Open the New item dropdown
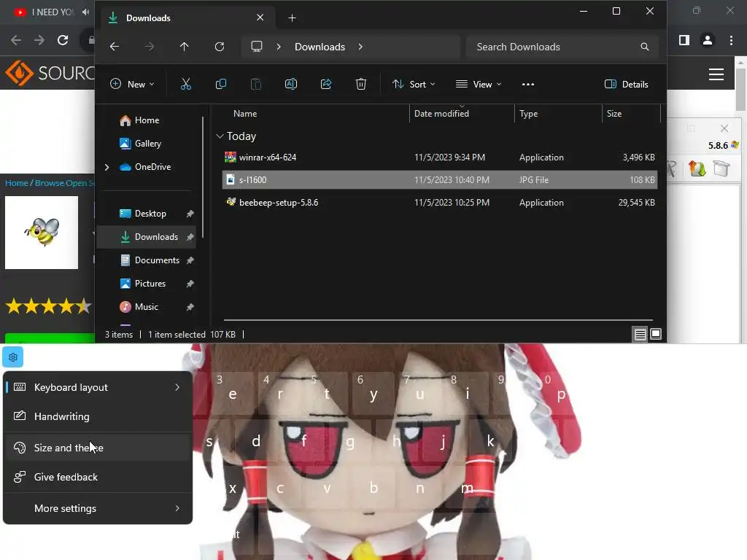Image resolution: width=747 pixels, height=560 pixels. pos(132,85)
